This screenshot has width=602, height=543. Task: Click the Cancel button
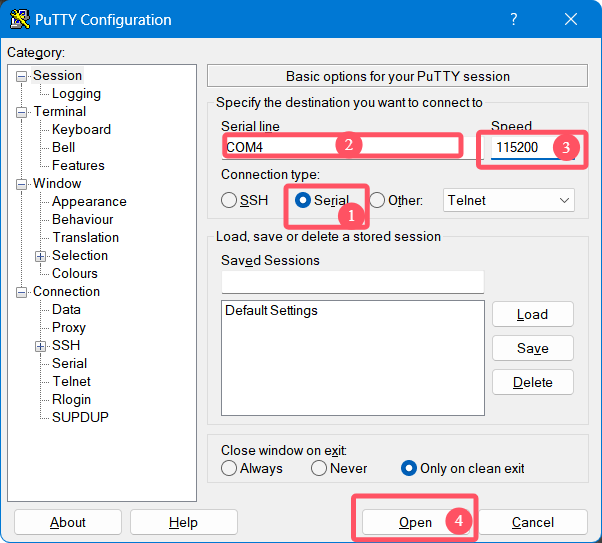pyautogui.click(x=533, y=522)
